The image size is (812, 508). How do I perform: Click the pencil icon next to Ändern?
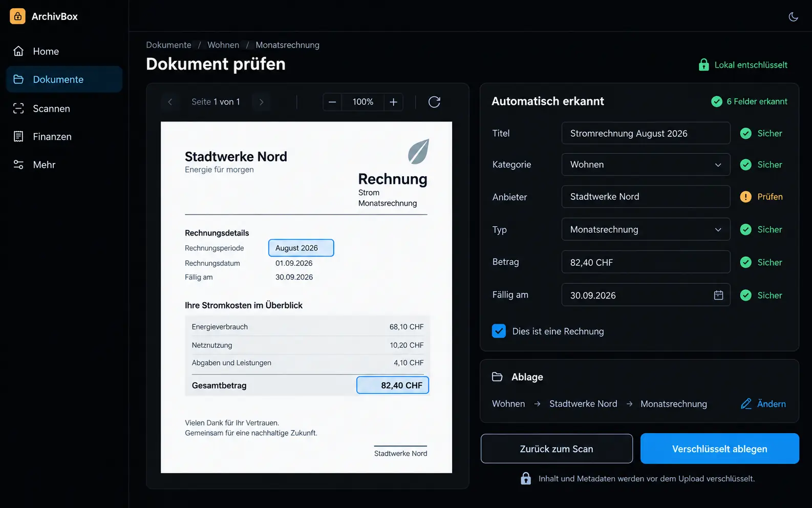pos(746,404)
